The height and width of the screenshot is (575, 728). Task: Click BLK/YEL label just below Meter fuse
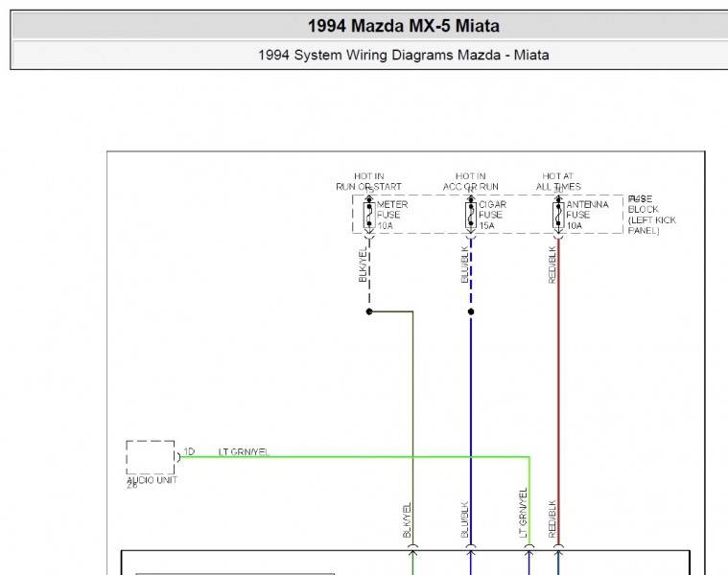point(363,264)
